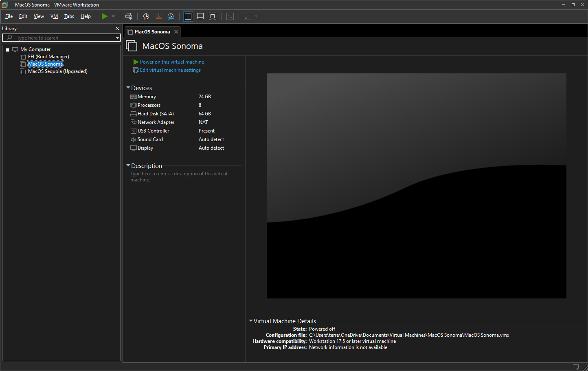
Task: Collapse the Devices section
Action: 128,88
